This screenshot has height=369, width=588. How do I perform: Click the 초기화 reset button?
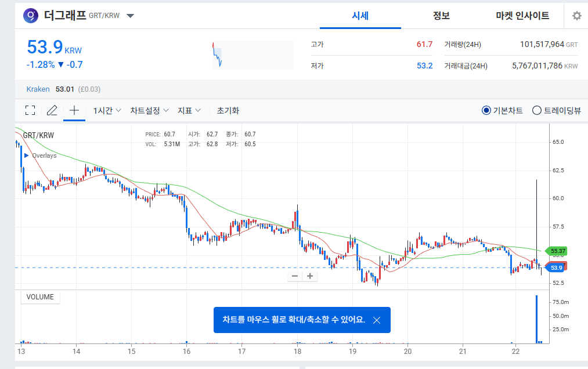pos(228,110)
